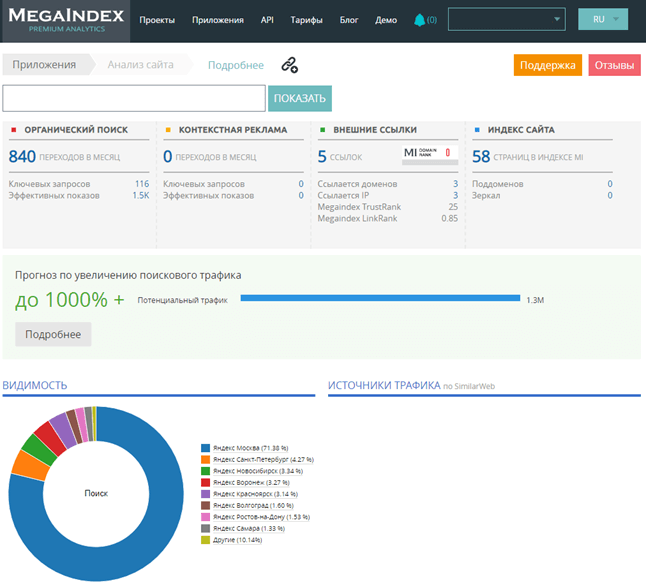Viewport: 646px width, 583px height.
Task: Expand the project selector dropdown in header
Action: pyautogui.click(x=506, y=19)
